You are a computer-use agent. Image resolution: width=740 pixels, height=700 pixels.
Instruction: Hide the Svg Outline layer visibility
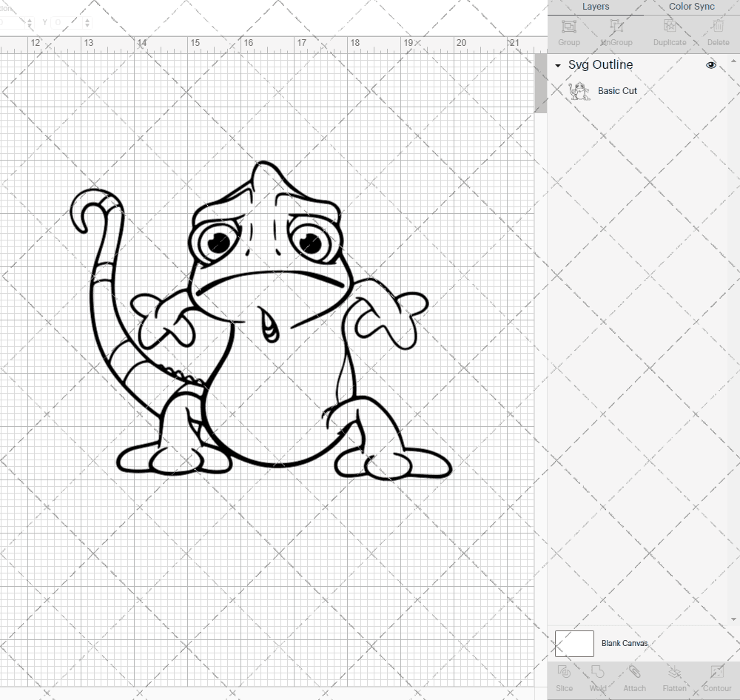[711, 65]
